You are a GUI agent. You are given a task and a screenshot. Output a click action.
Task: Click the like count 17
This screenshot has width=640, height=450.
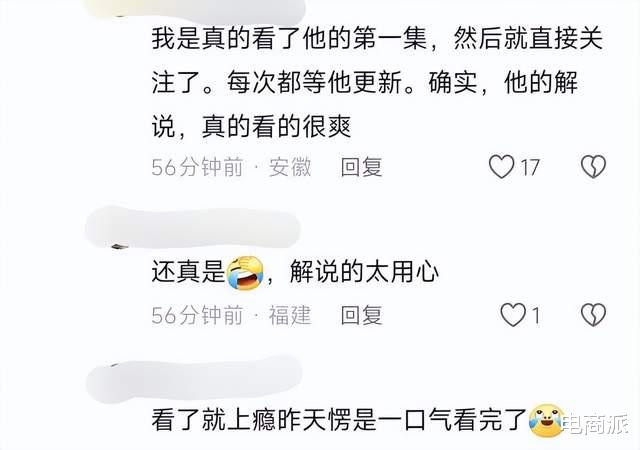[x=530, y=167]
